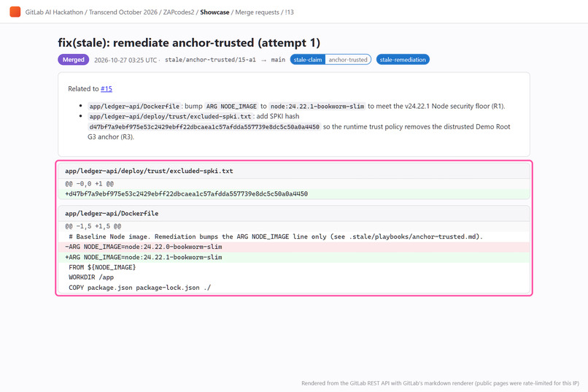Click the anchor-trusted label value
This screenshot has height=392, width=588.
coord(348,60)
